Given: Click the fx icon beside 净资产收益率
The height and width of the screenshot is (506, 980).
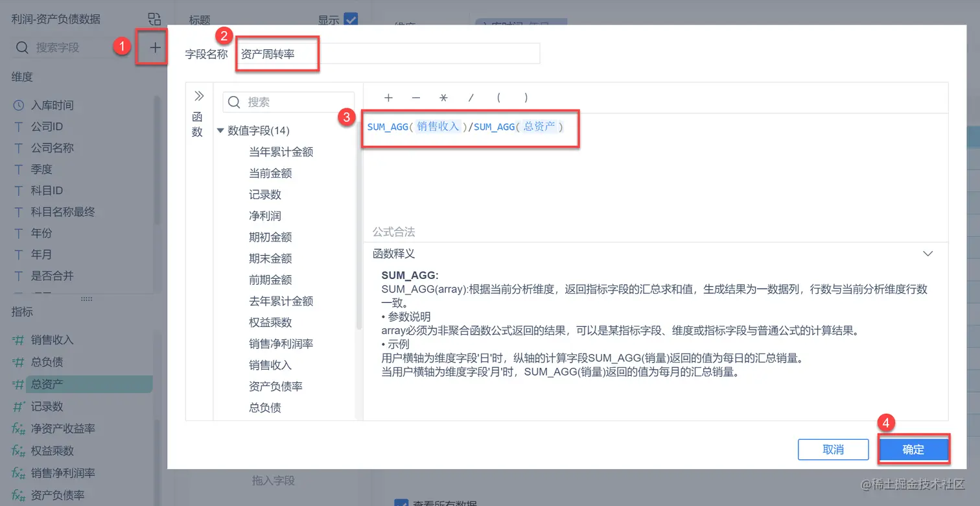Looking at the screenshot, I should (x=19, y=428).
